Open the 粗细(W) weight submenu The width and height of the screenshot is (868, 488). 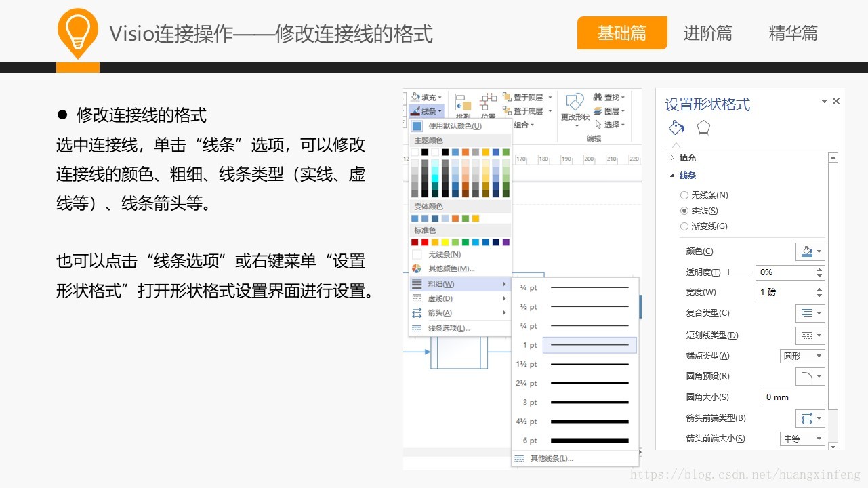click(x=460, y=284)
